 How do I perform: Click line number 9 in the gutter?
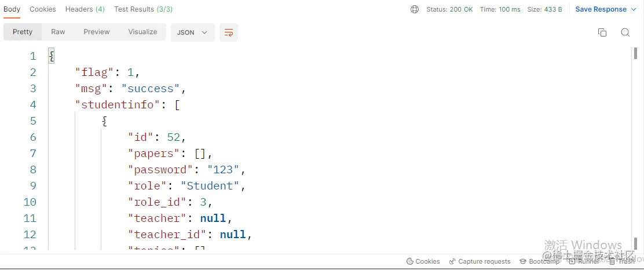(33, 186)
